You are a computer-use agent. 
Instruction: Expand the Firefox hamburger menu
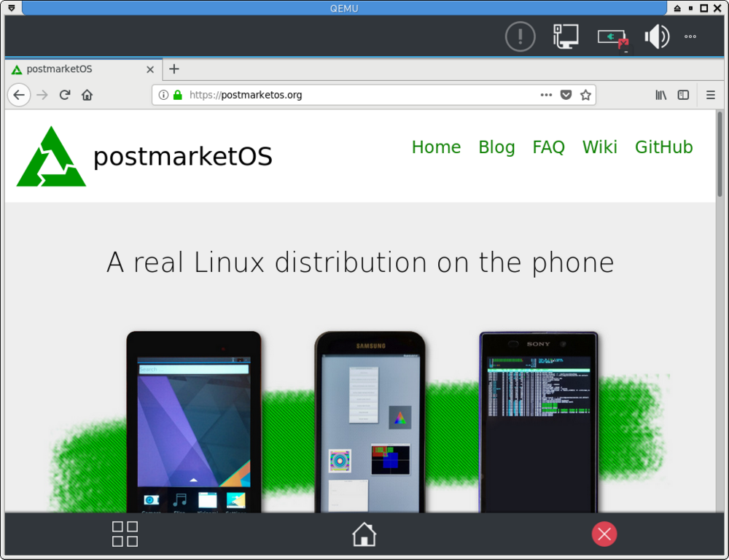click(711, 95)
